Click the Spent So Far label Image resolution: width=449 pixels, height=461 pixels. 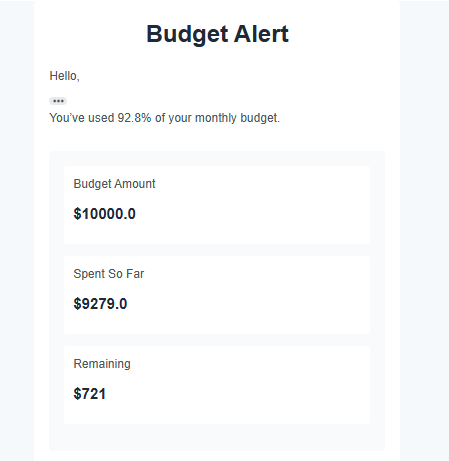(x=109, y=274)
